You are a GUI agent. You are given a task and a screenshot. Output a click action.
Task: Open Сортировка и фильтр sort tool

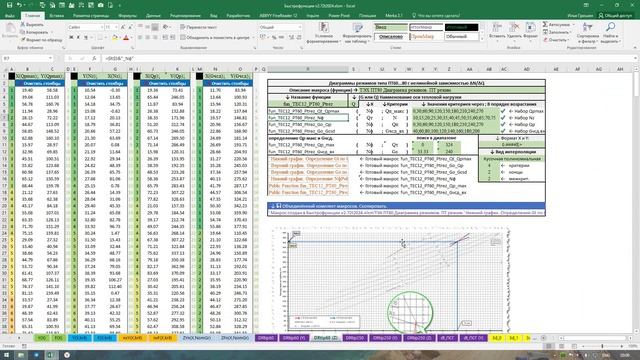point(588,33)
